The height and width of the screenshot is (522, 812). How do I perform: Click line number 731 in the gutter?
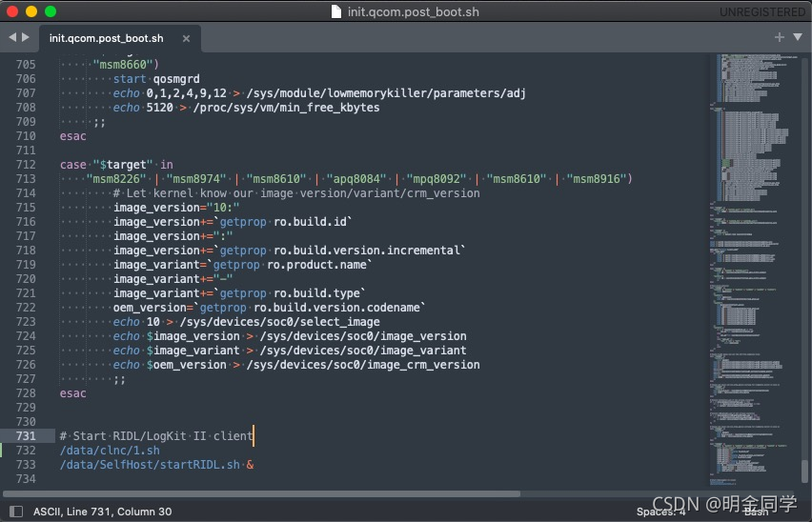coord(26,436)
